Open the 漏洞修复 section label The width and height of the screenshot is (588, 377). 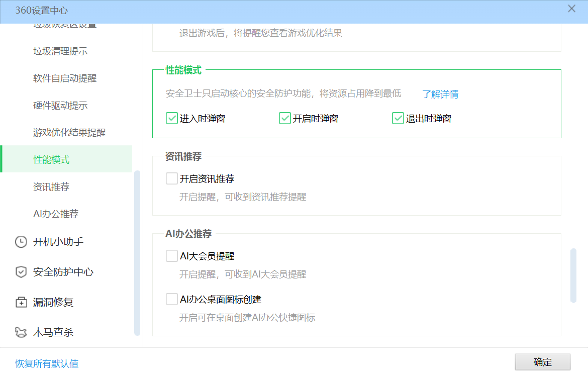click(53, 302)
